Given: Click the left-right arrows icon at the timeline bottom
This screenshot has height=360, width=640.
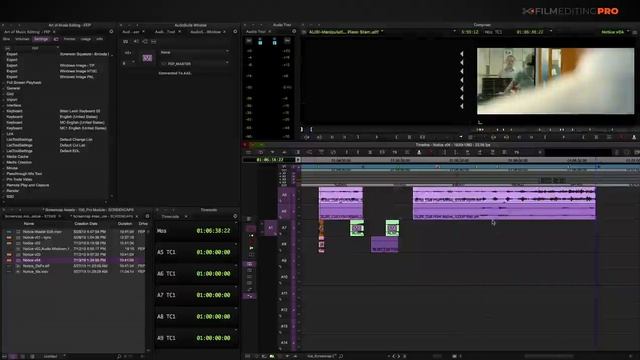Looking at the screenshot, I should tap(396, 356).
